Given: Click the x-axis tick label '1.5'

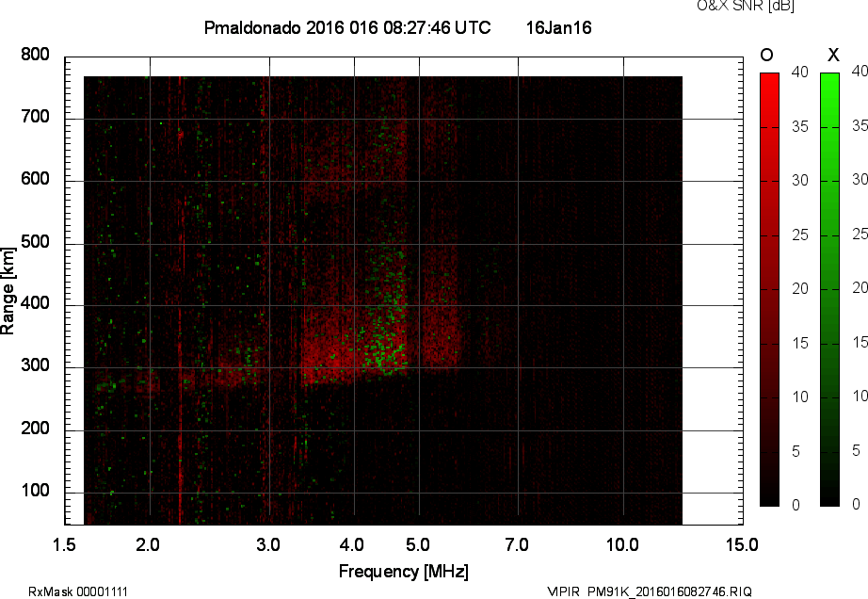Looking at the screenshot, I should [64, 544].
